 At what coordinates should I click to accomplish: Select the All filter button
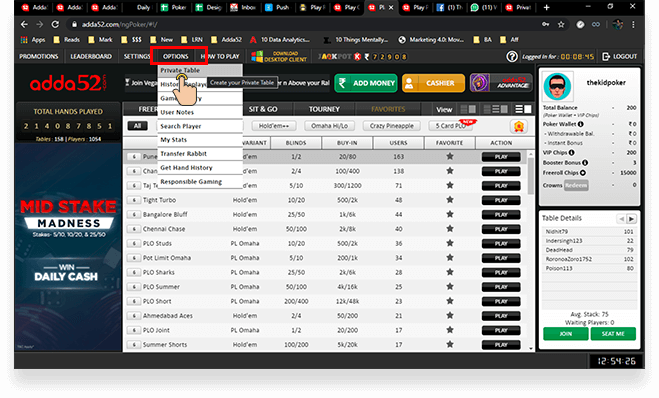(137, 126)
